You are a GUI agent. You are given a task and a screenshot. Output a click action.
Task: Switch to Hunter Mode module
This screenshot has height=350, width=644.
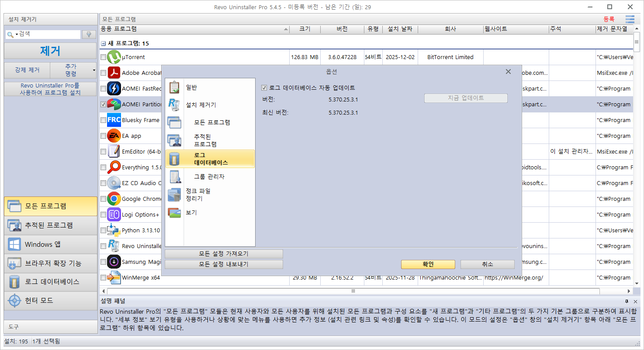click(x=51, y=301)
